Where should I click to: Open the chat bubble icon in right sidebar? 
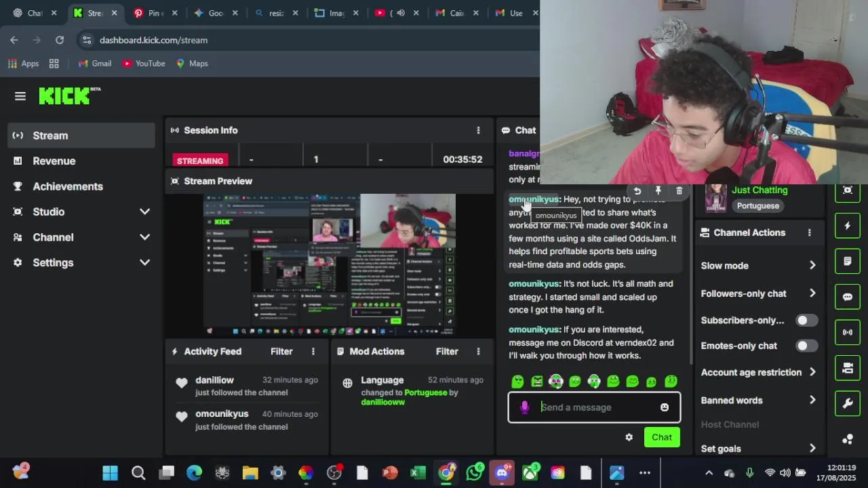[847, 297]
